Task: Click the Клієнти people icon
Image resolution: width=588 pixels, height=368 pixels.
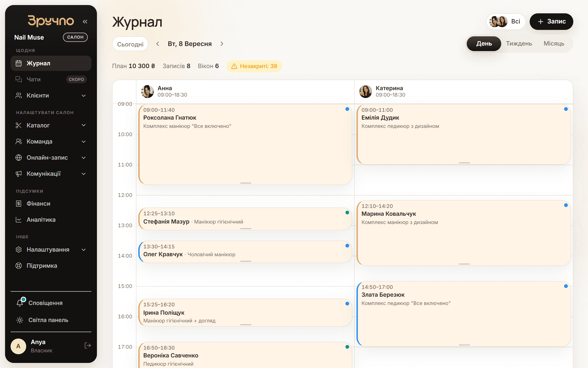Action: 19,95
